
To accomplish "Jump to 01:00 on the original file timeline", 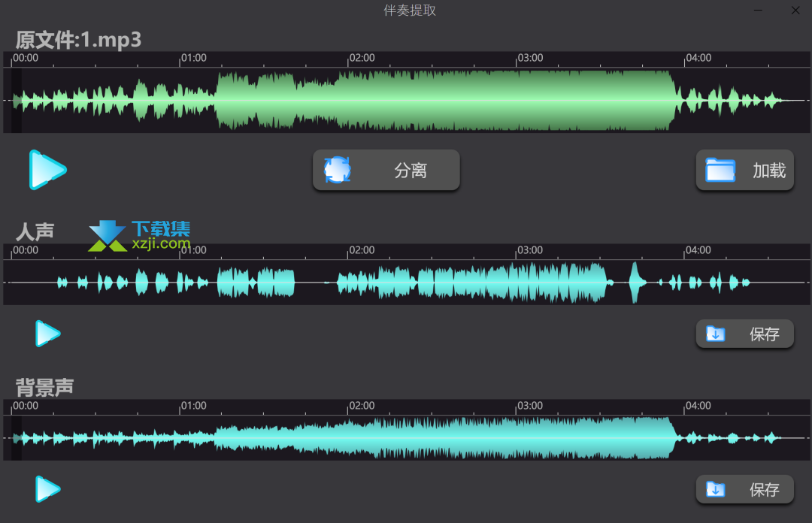I will click(x=193, y=58).
